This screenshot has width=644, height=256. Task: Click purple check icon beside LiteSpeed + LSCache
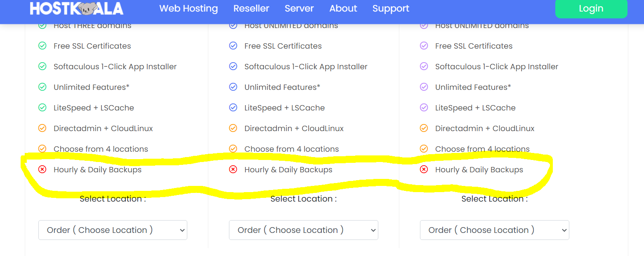click(x=424, y=108)
